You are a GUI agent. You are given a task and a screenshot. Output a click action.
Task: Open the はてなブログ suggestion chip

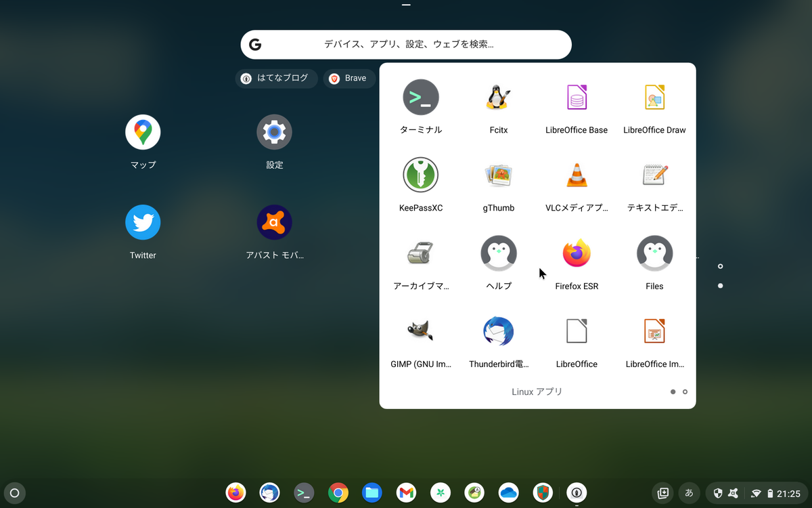[276, 78]
